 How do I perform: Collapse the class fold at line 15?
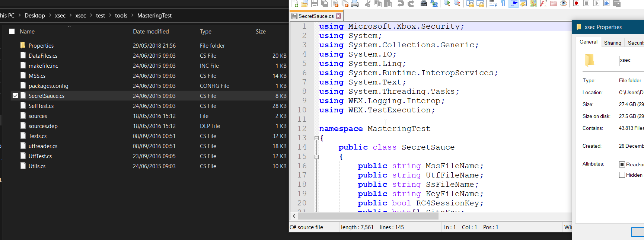pyautogui.click(x=316, y=157)
